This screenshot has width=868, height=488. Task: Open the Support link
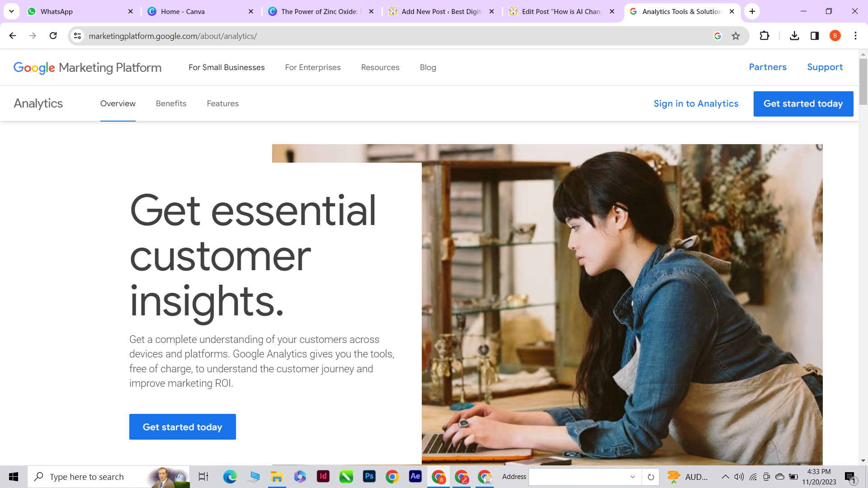click(825, 67)
